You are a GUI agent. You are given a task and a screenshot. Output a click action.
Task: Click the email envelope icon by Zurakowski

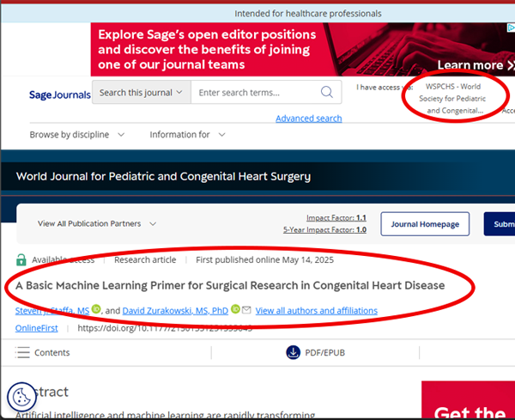pyautogui.click(x=246, y=309)
